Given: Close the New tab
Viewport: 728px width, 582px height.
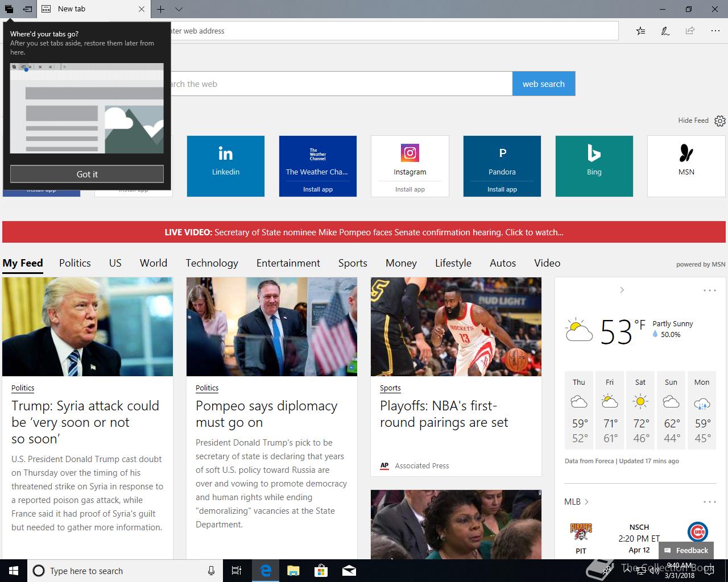Looking at the screenshot, I should click(x=142, y=9).
